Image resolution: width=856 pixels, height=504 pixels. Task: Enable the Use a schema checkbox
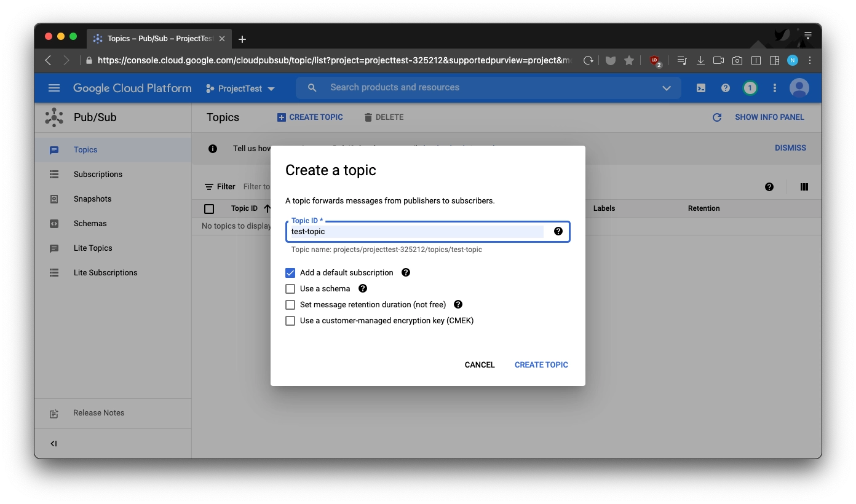(290, 289)
